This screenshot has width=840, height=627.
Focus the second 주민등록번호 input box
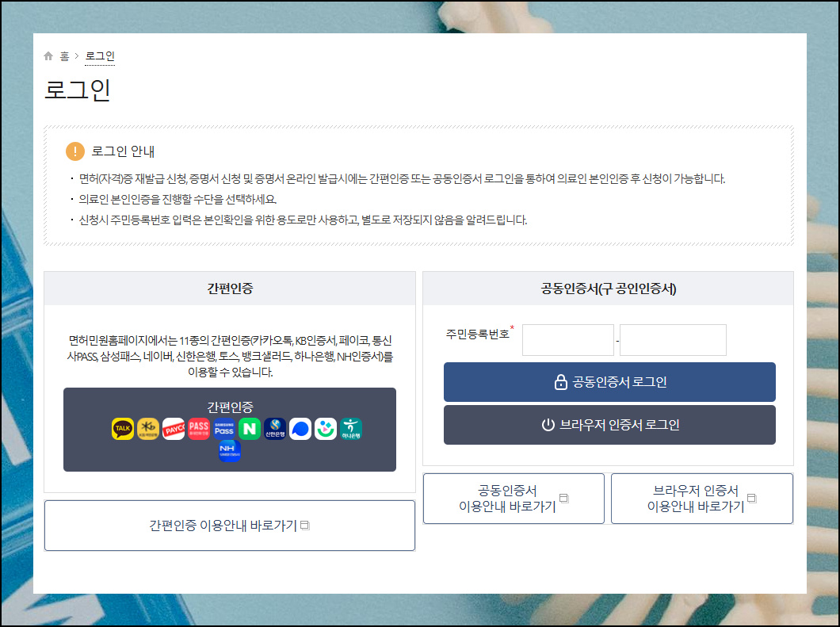click(x=673, y=340)
